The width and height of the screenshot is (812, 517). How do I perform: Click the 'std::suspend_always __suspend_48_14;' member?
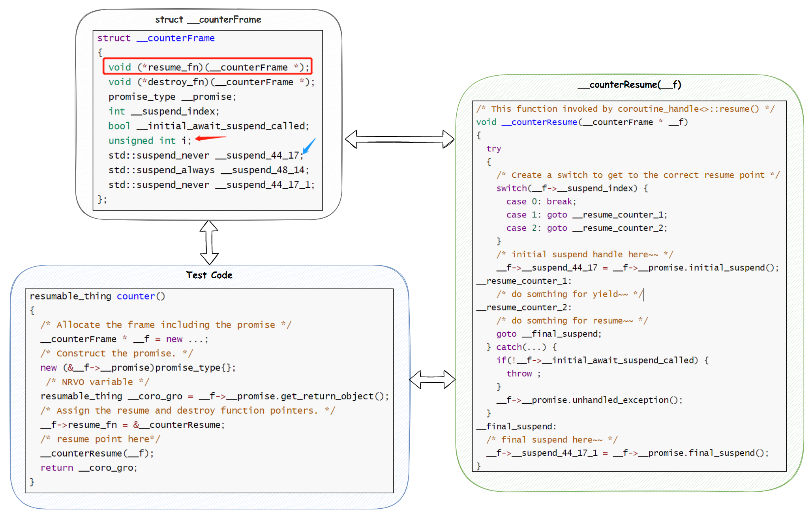(x=208, y=170)
